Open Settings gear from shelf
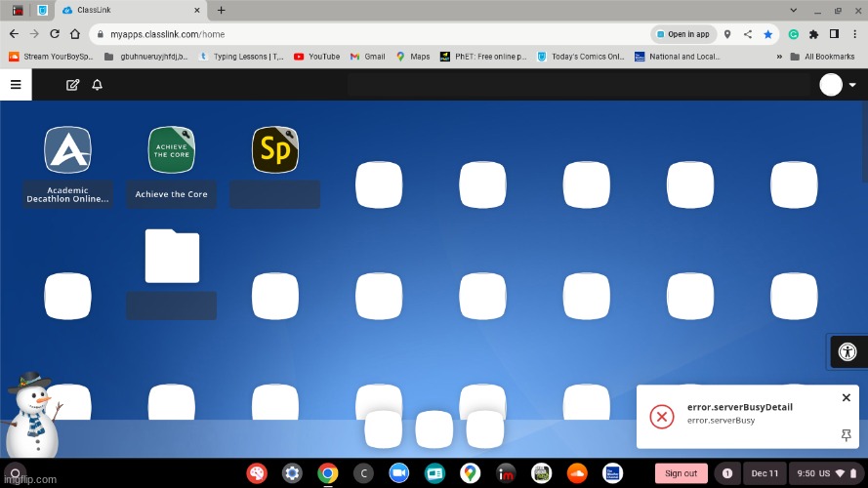The height and width of the screenshot is (488, 868). [x=292, y=473]
